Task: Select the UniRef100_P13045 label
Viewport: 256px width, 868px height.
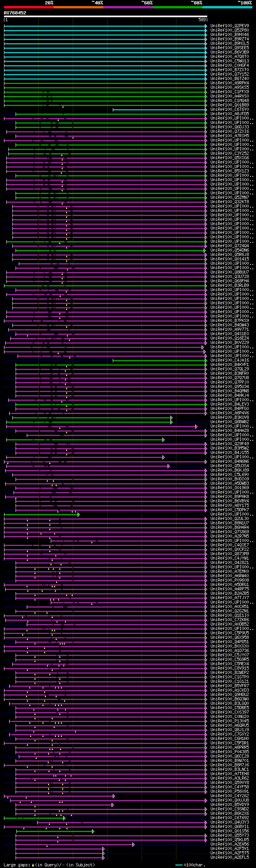Action: (x=230, y=721)
